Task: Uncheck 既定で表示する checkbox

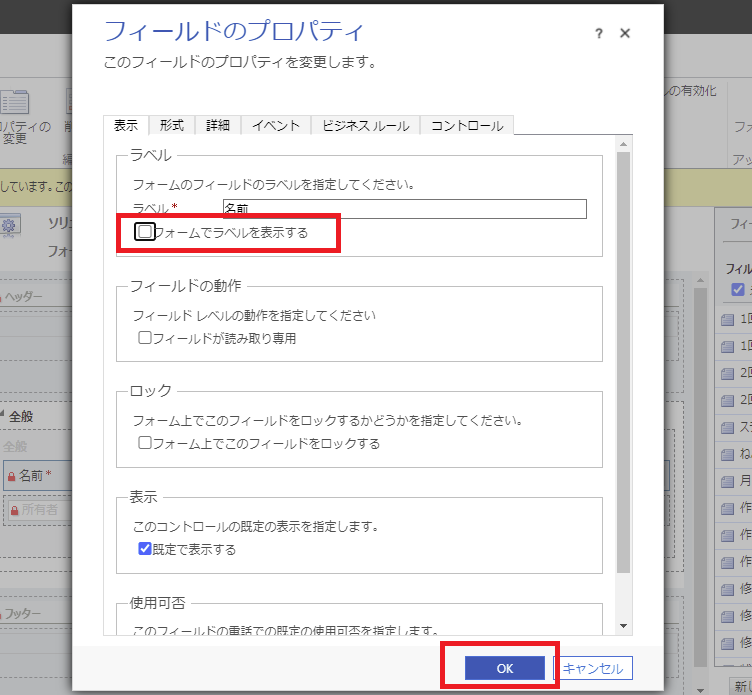Action: [144, 548]
